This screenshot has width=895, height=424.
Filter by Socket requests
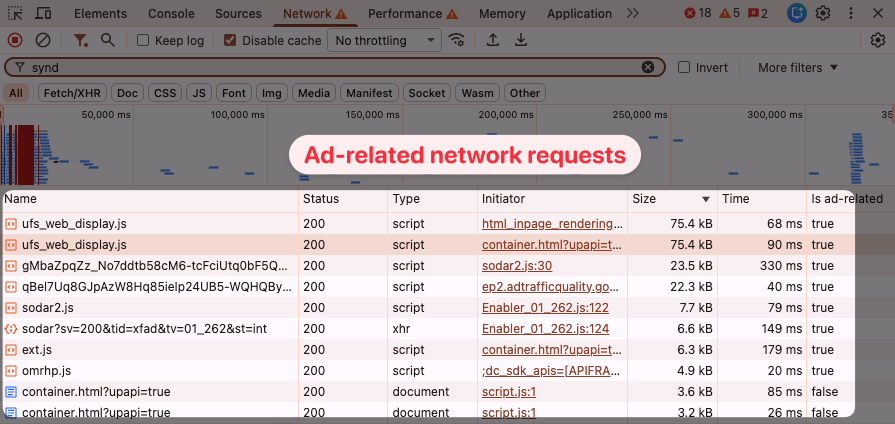(x=427, y=93)
